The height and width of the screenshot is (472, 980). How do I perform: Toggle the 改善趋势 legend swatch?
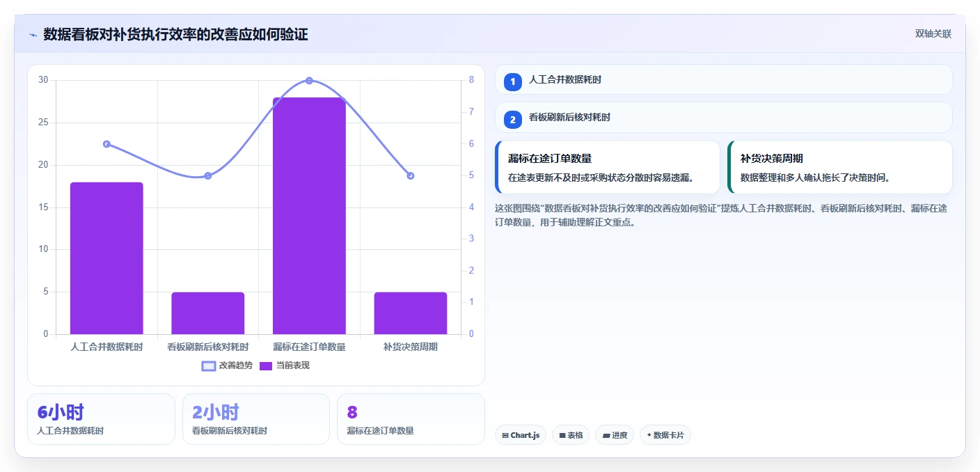pyautogui.click(x=209, y=366)
